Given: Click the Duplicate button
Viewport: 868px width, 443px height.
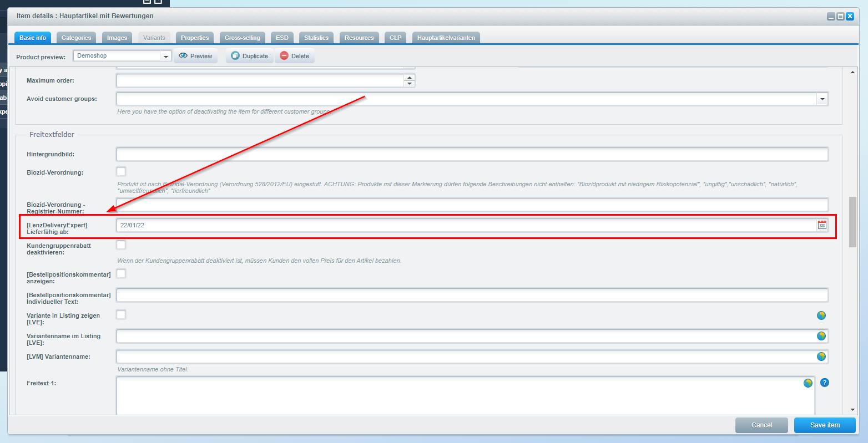Looking at the screenshot, I should [250, 56].
